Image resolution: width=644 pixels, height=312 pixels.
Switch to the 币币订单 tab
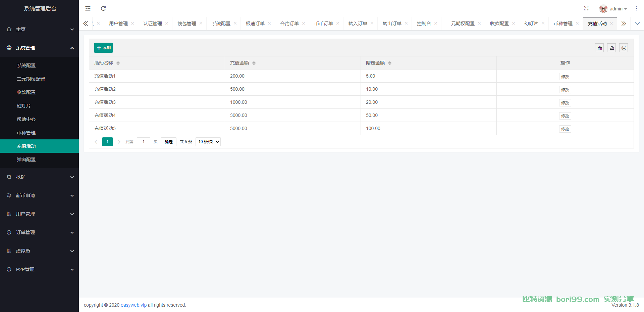(x=324, y=24)
